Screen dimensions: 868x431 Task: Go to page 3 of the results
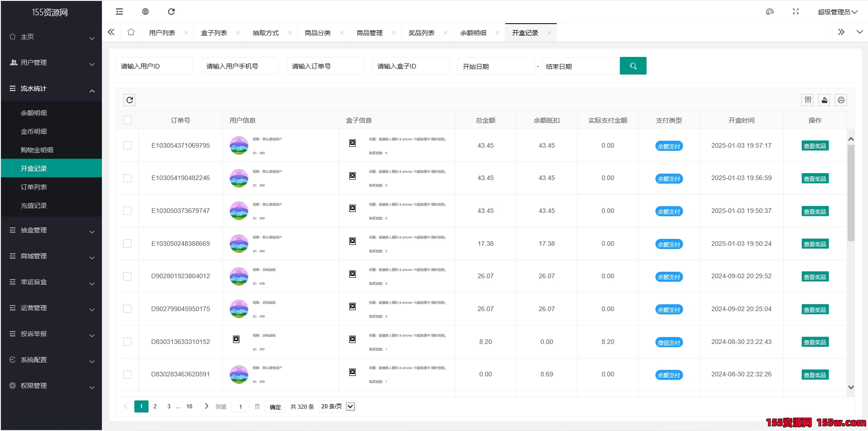169,406
